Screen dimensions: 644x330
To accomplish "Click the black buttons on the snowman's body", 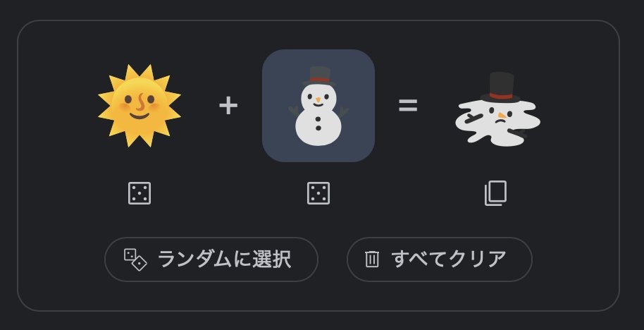I will 318,123.
